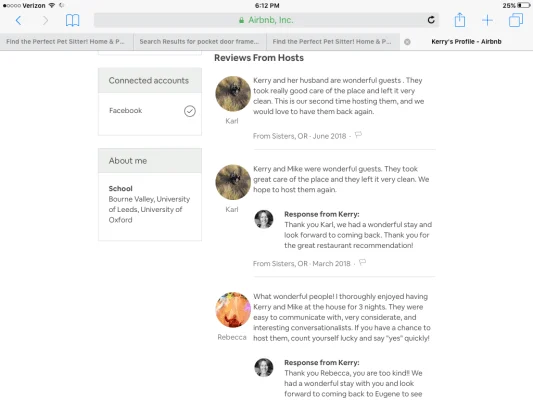Tap the School label in About me
533x400 pixels.
[x=121, y=189]
